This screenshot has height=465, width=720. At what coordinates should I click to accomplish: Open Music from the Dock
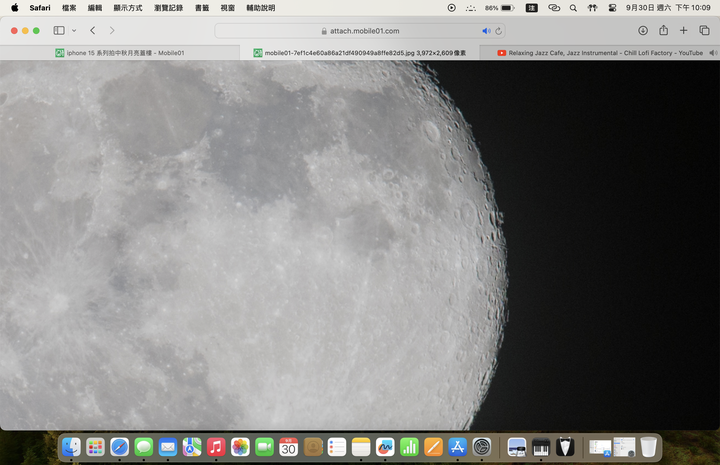pyautogui.click(x=216, y=447)
